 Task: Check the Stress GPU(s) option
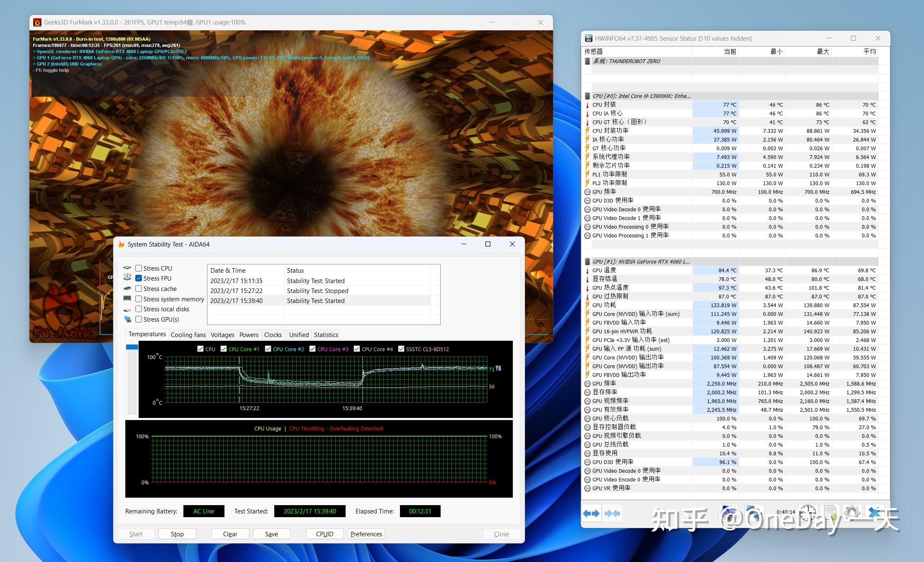(x=139, y=320)
